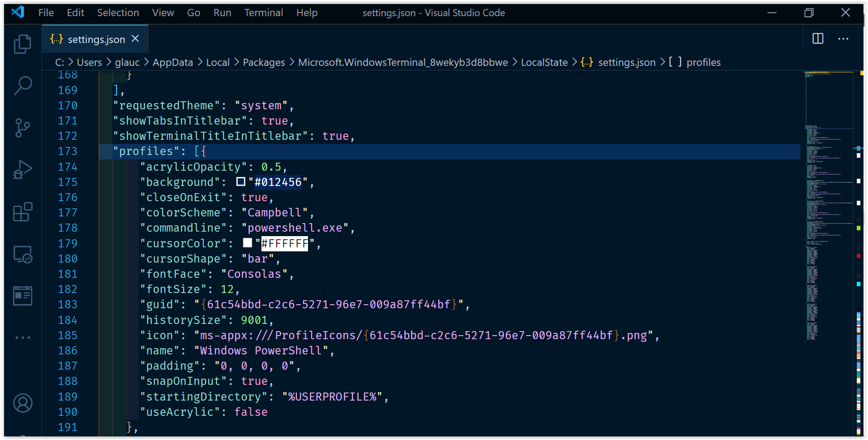Click the minimap code overview

[828, 206]
